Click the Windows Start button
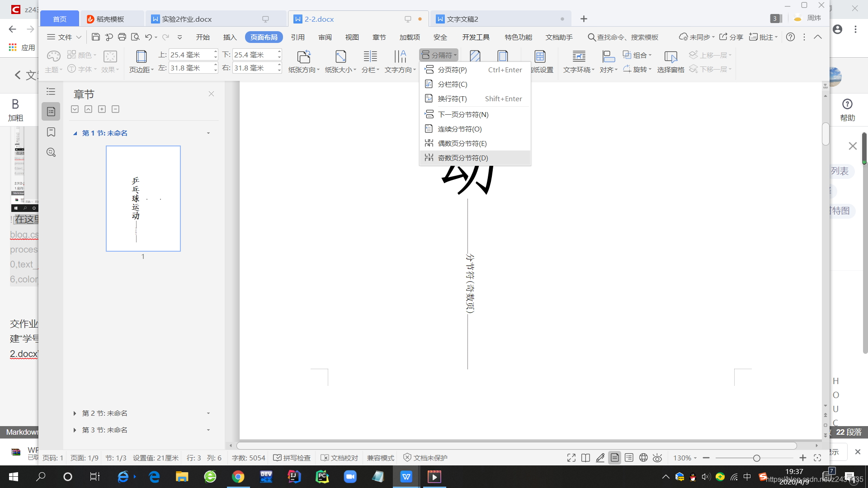Viewport: 868px width, 488px height. click(14, 477)
